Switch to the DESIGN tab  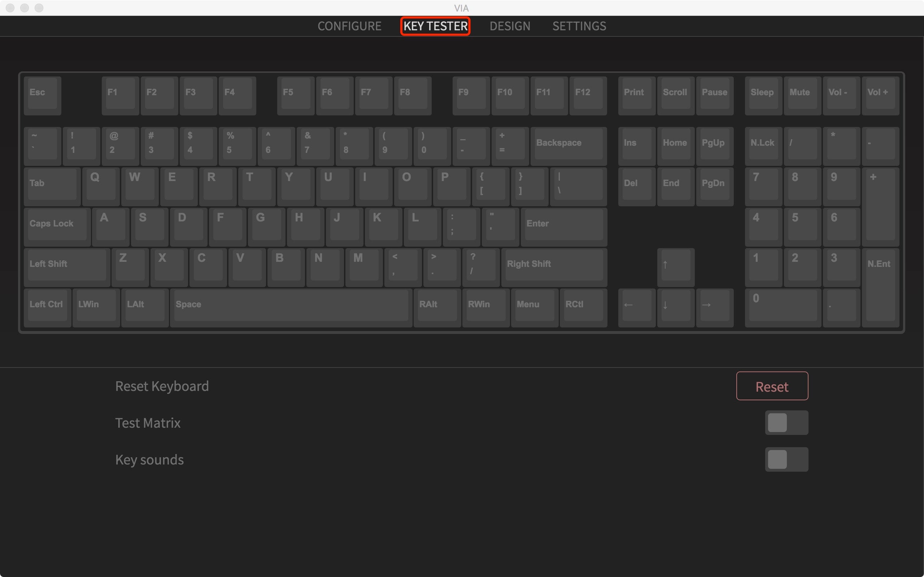click(509, 26)
